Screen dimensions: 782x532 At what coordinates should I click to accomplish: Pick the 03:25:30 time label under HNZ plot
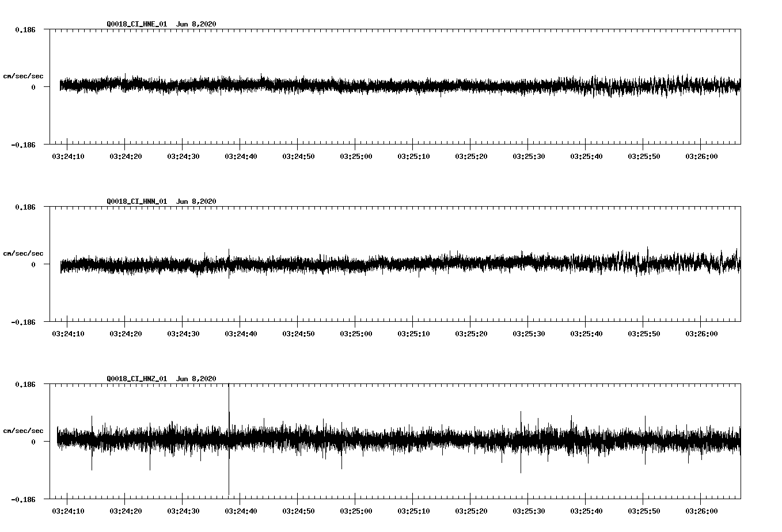(529, 511)
